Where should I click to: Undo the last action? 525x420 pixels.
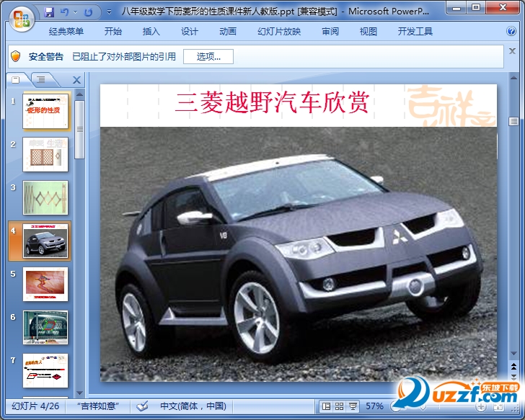[65, 12]
